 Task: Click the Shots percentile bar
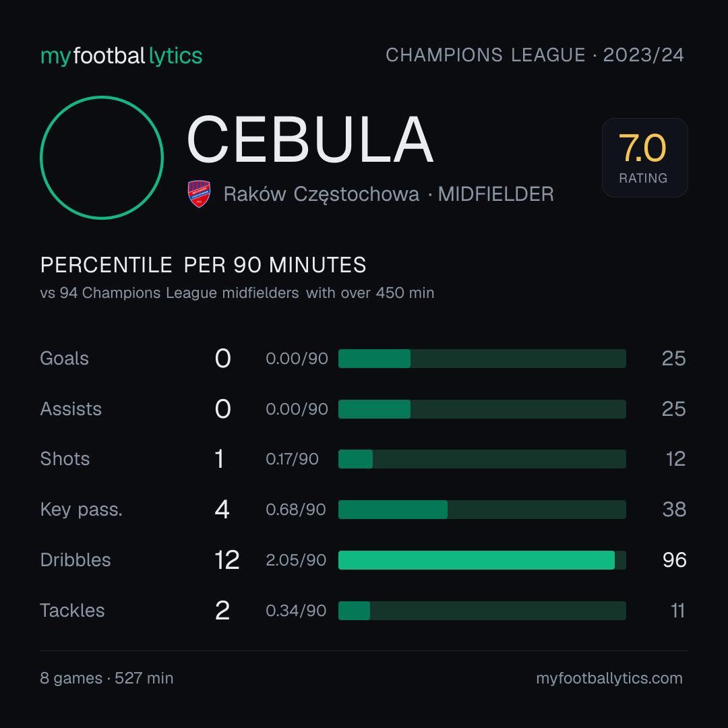pos(482,459)
